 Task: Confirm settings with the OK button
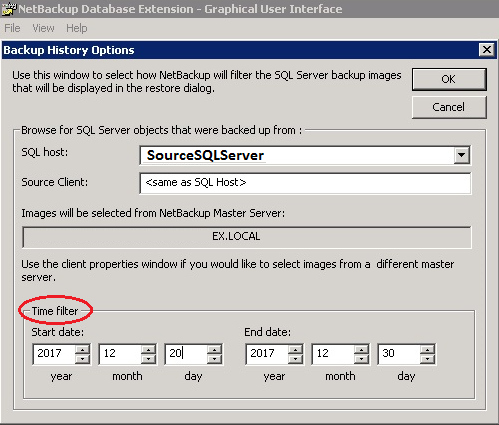[x=449, y=79]
